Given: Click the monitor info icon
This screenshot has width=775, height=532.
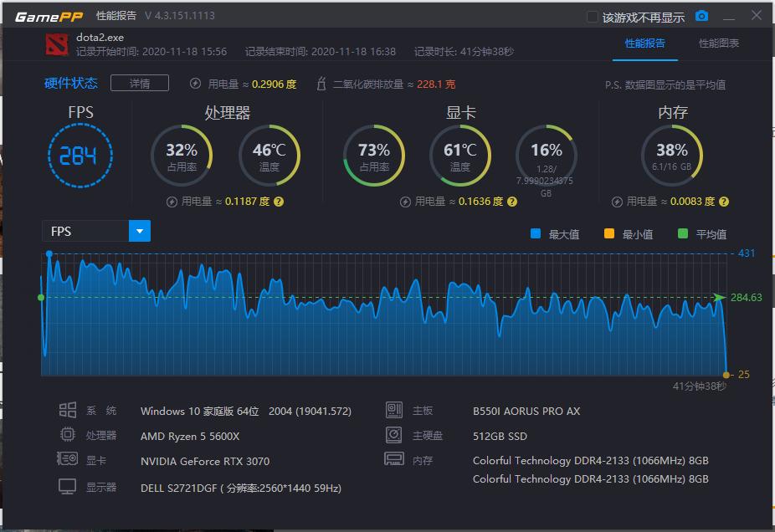Looking at the screenshot, I should pyautogui.click(x=69, y=487).
